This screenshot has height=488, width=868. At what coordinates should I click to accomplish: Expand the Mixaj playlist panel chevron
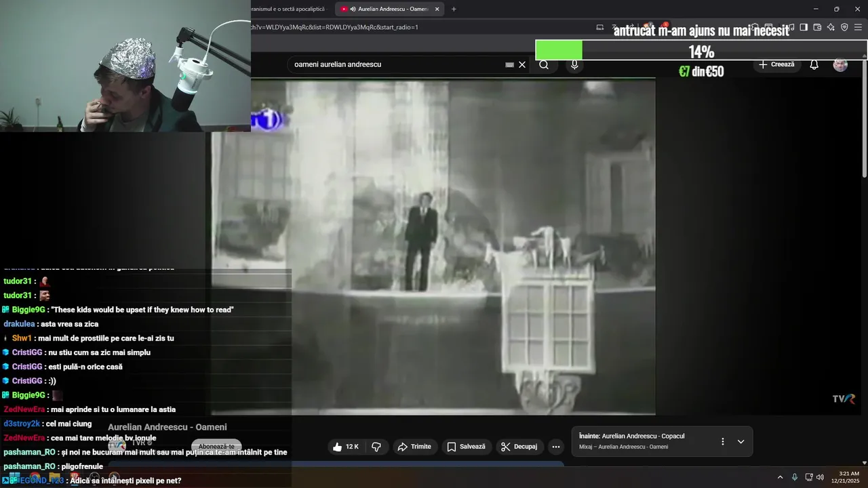pos(741,441)
